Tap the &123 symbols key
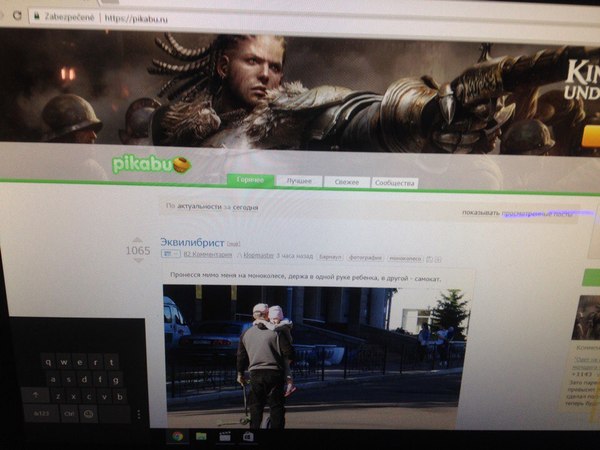 [x=41, y=412]
